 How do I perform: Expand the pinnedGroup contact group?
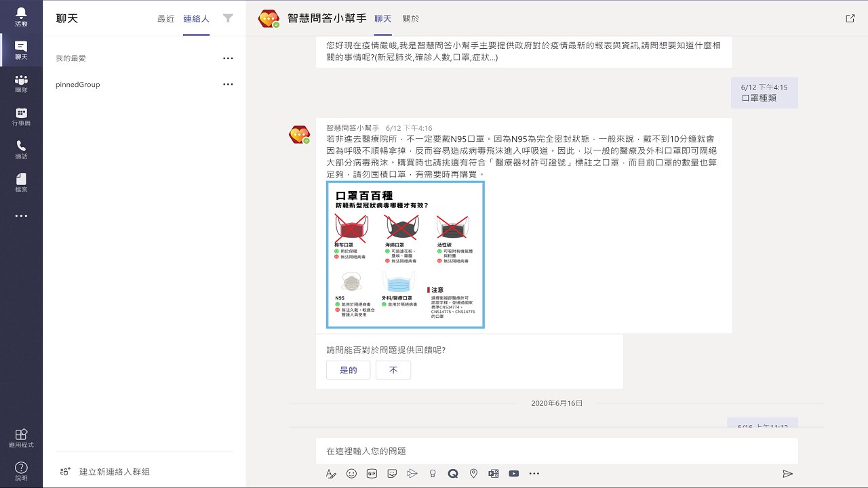(78, 85)
